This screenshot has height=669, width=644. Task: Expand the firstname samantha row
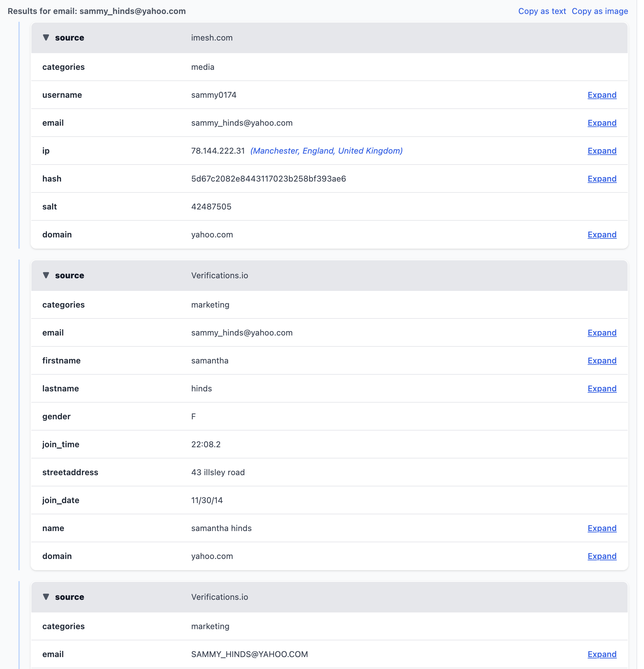coord(602,361)
